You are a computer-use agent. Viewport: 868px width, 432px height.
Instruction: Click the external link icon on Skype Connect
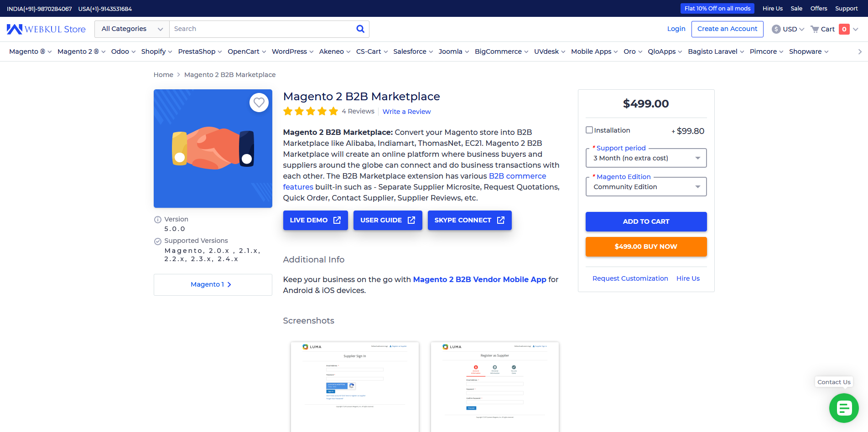[501, 220]
